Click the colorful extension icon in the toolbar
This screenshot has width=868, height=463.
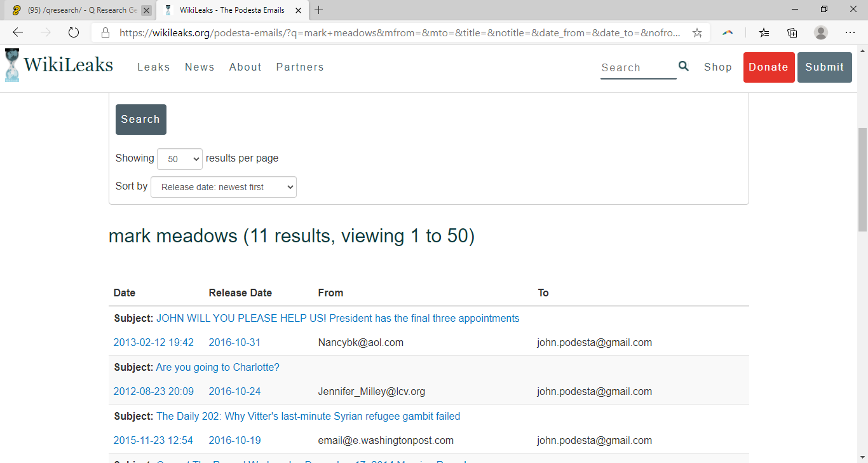click(728, 32)
